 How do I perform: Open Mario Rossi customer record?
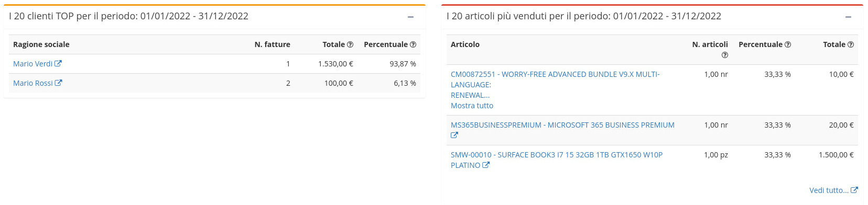click(32, 83)
